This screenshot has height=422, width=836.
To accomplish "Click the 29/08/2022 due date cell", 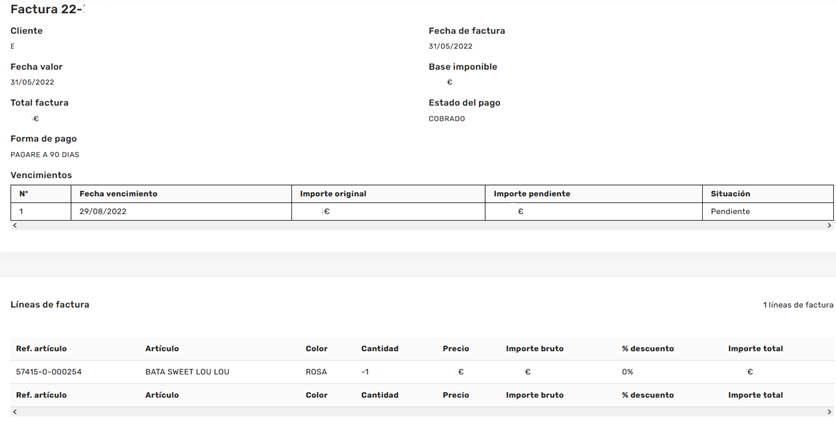I will click(x=103, y=212).
